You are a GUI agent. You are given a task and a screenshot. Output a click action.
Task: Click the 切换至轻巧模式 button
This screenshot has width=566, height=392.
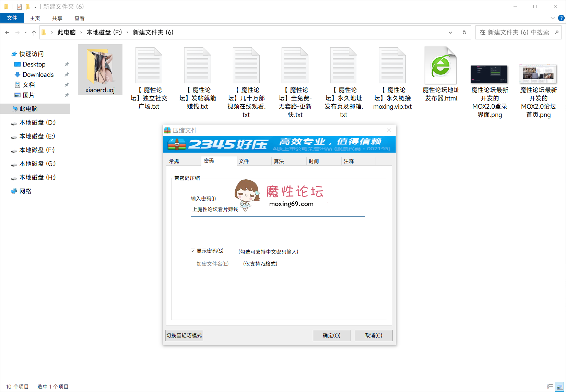(184, 335)
